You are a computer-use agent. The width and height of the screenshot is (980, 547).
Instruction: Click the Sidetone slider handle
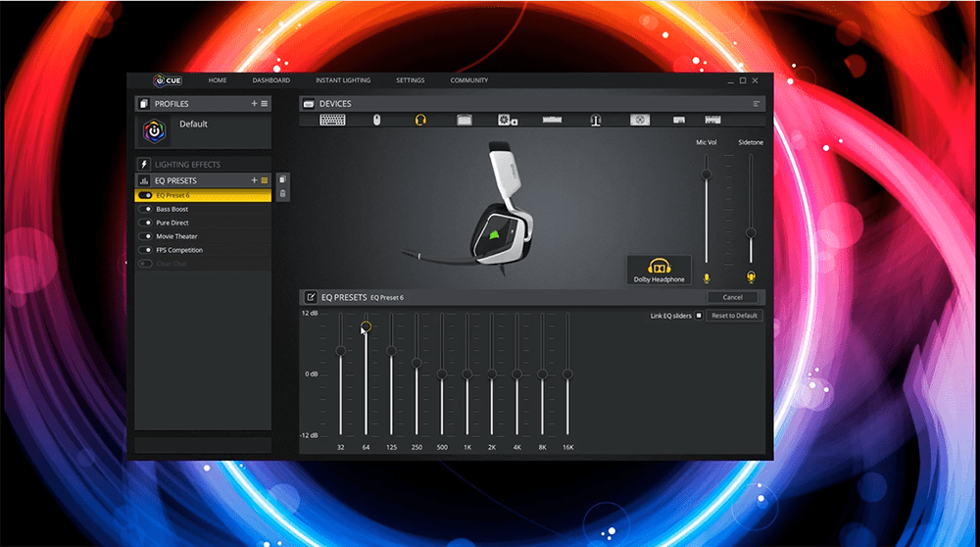click(751, 232)
